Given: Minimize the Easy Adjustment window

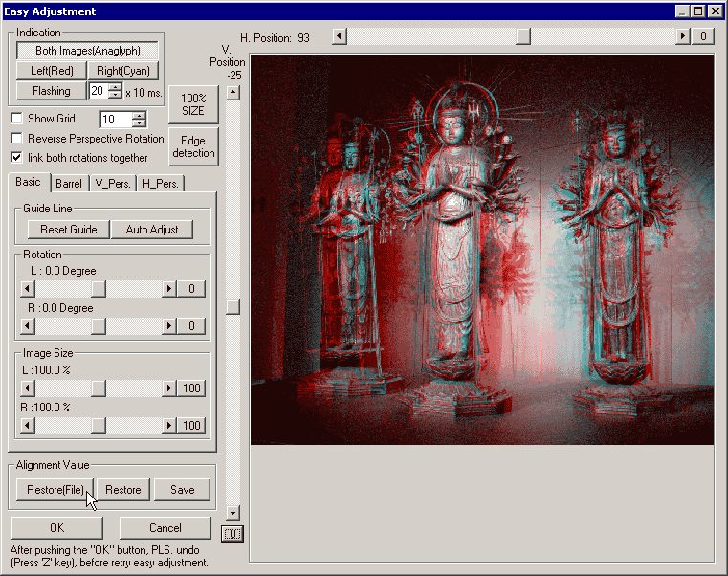Looking at the screenshot, I should pyautogui.click(x=682, y=11).
